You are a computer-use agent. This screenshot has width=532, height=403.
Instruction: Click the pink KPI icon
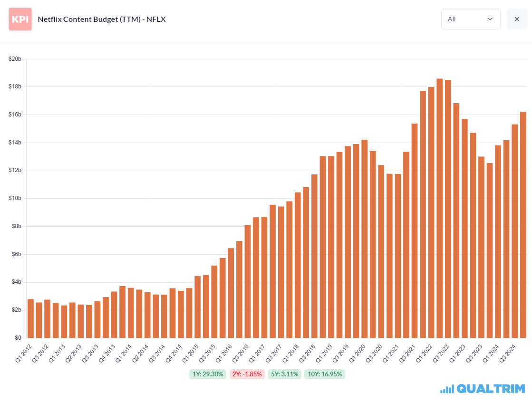click(20, 19)
